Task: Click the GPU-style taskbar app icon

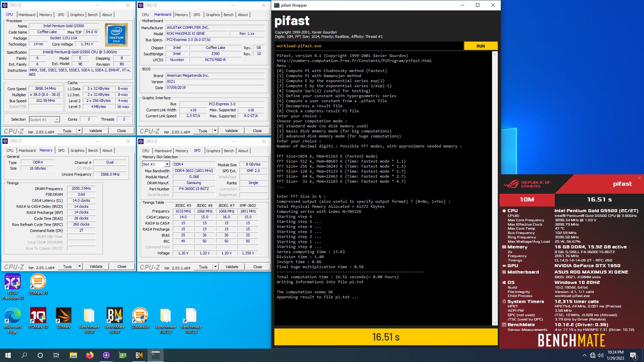Action: (123, 355)
